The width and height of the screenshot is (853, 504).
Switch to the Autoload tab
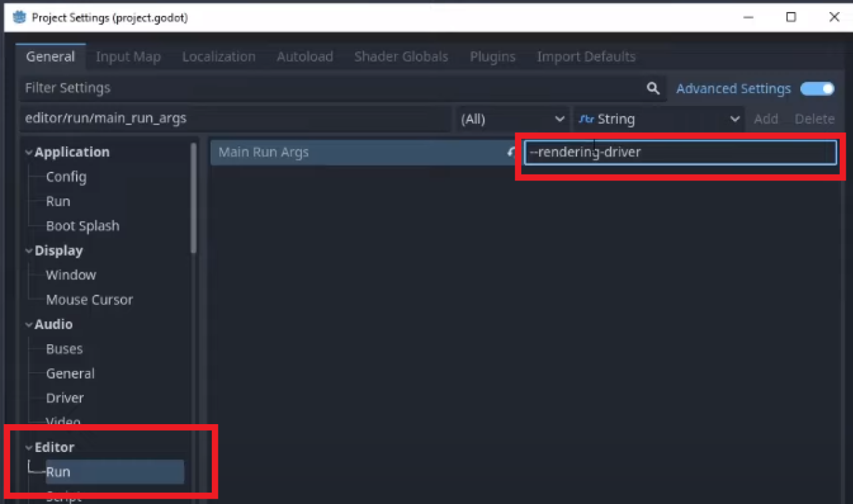click(305, 57)
